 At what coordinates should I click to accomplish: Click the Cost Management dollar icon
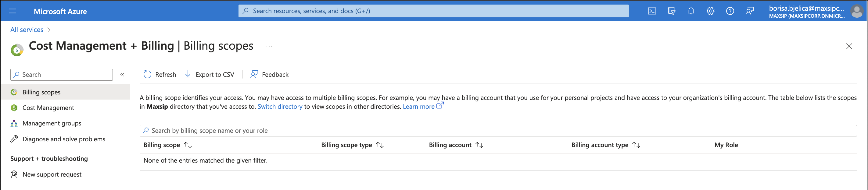(14, 107)
